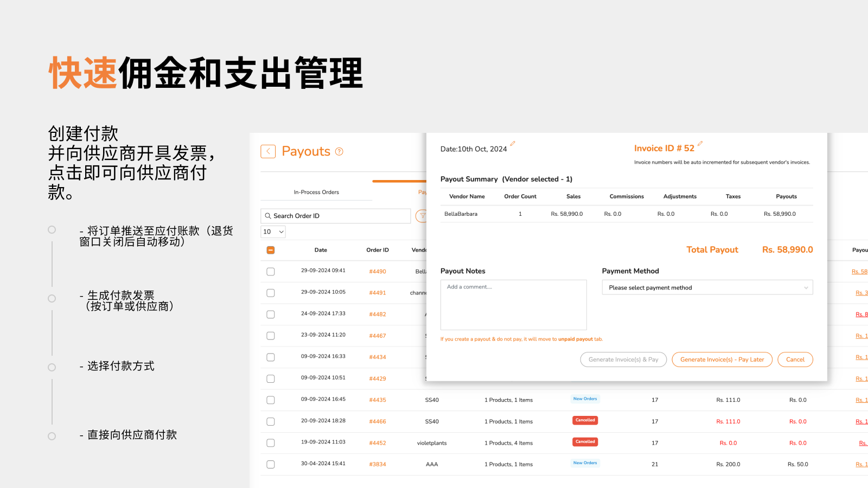Open order link #4482
Viewport: 868px width, 488px height.
[378, 314]
